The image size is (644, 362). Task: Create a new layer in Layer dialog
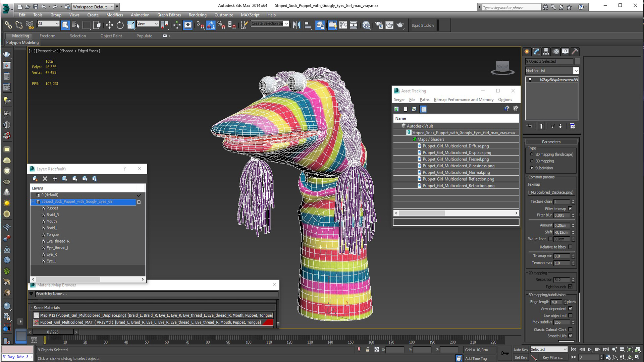[35, 179]
